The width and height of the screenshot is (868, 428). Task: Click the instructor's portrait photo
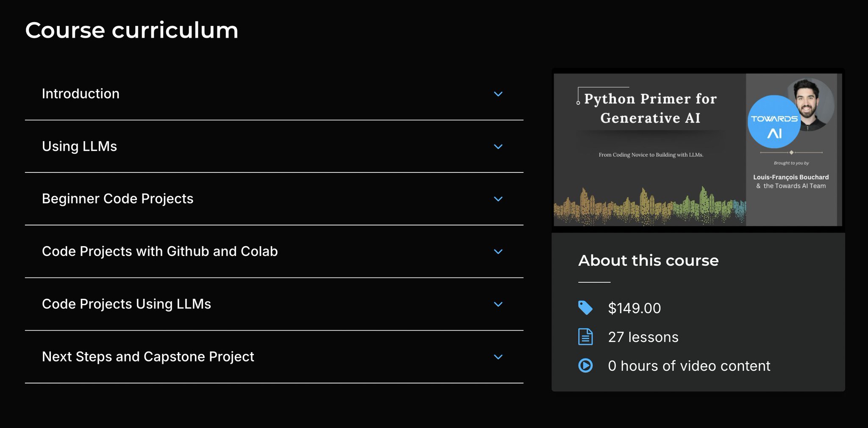coord(811,104)
